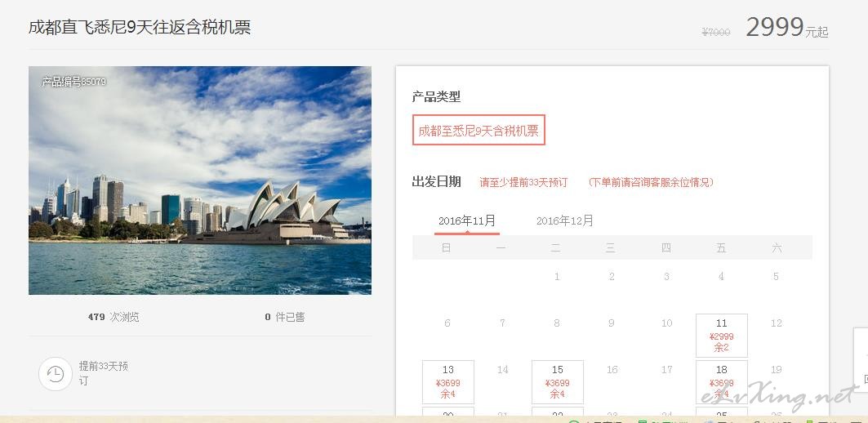Switch to the 2016年11月 calendar tab

pyautogui.click(x=466, y=221)
